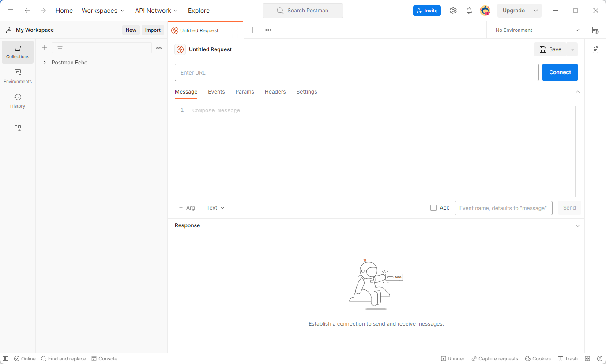
Task: Click the New button
Action: 131,30
